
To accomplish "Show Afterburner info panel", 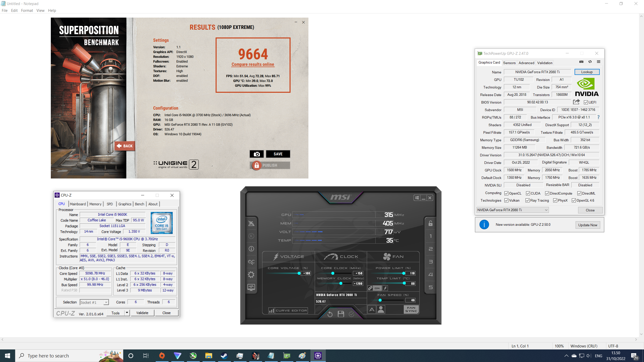I will point(251,249).
